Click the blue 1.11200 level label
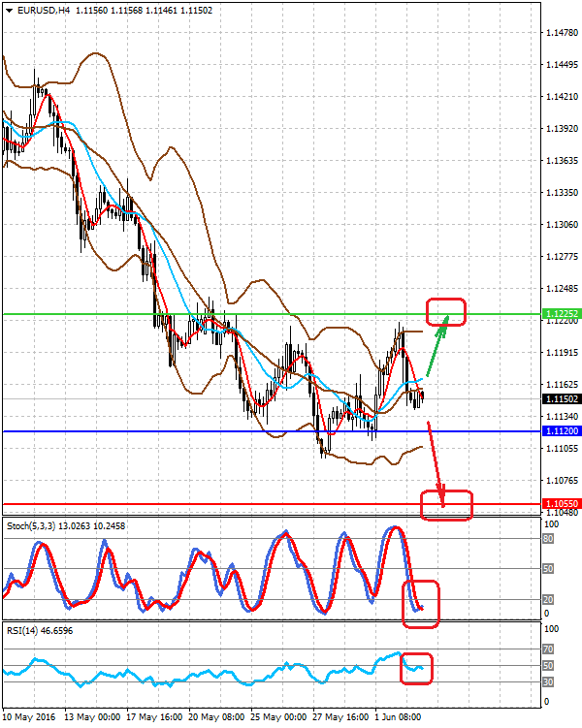The height and width of the screenshot is (728, 582). 562,431
